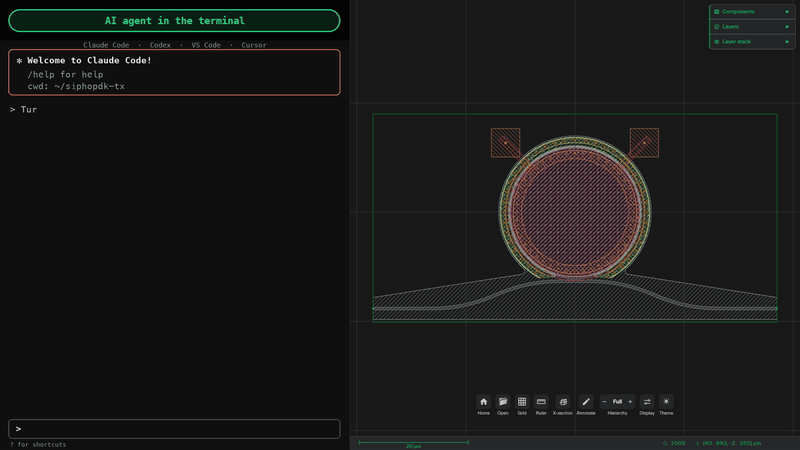This screenshot has height=450, width=800.
Task: Click the Layer stack panel icon
Action: pyautogui.click(x=716, y=42)
